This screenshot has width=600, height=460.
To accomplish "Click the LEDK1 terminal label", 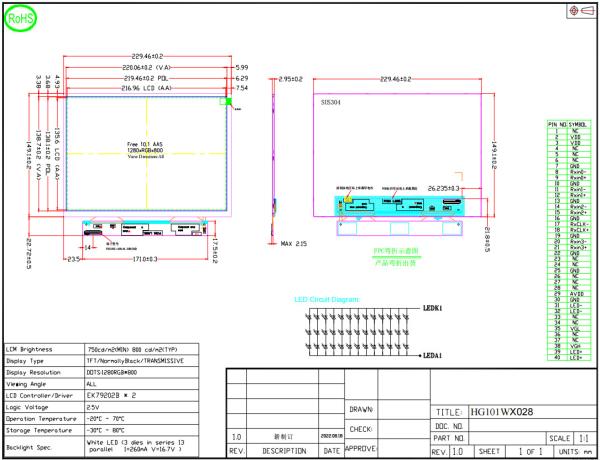I will coord(433,308).
